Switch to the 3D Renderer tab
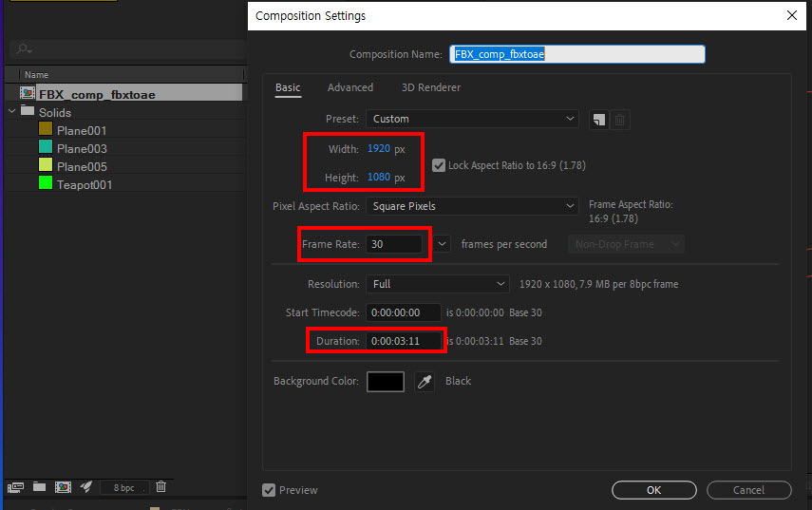The height and width of the screenshot is (510, 812). pos(431,87)
